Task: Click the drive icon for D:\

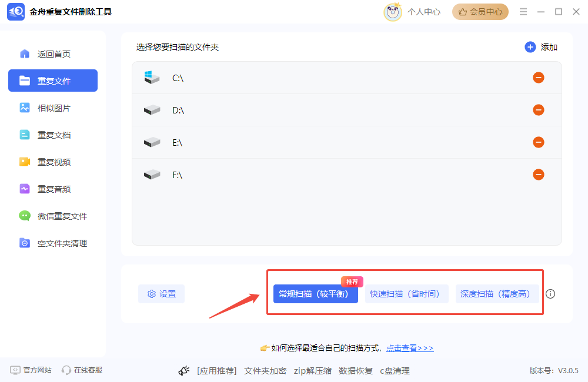Action: tap(152, 110)
